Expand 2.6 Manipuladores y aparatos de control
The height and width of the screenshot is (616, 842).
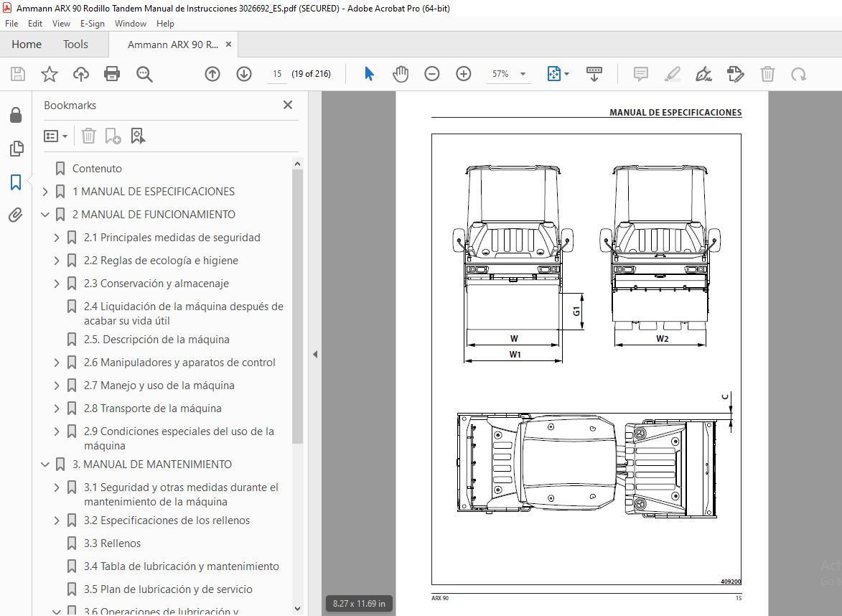[x=57, y=363]
